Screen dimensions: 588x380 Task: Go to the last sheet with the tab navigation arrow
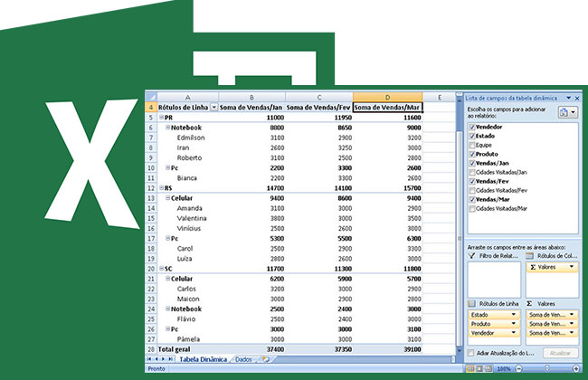[x=170, y=359]
